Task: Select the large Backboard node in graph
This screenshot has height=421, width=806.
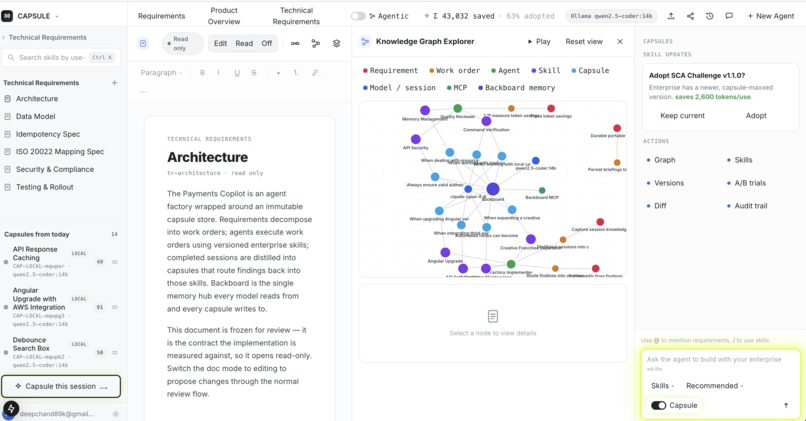Action: pos(492,189)
